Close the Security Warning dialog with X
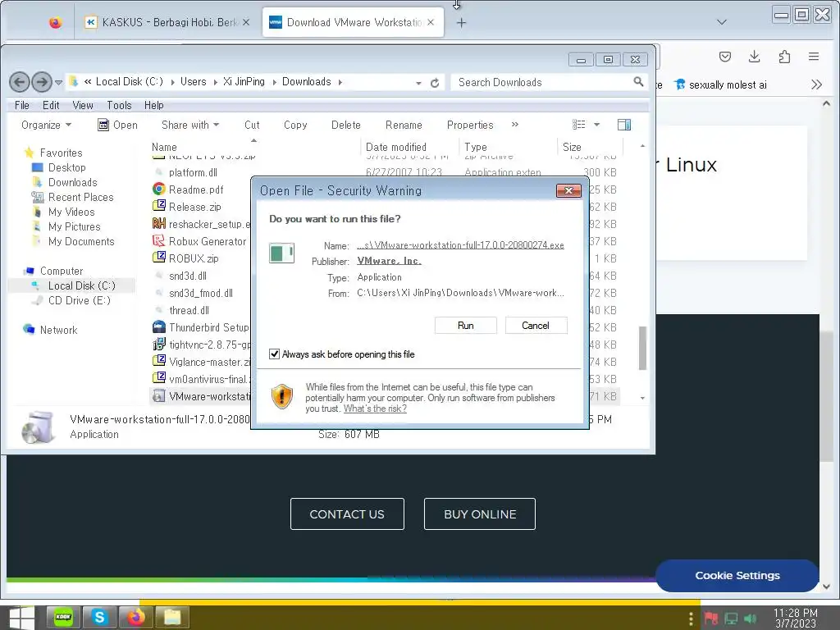Image resolution: width=840 pixels, height=630 pixels. pyautogui.click(x=568, y=190)
